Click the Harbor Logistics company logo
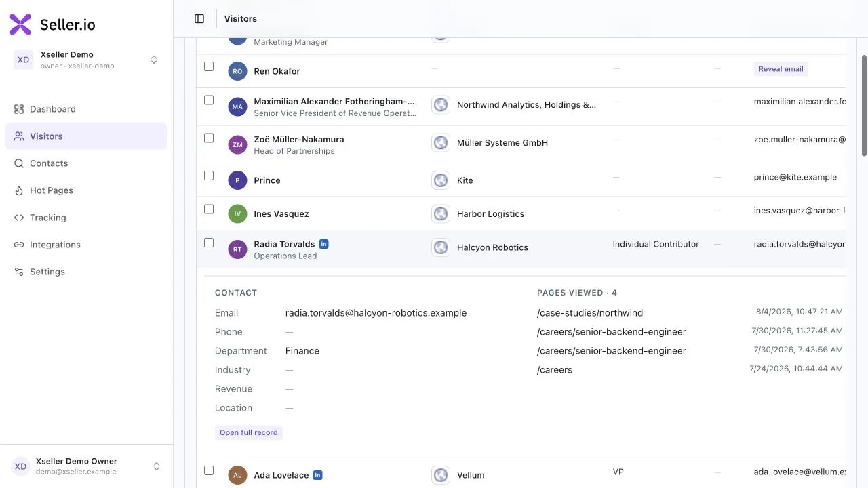Image resolution: width=868 pixels, height=488 pixels. [x=441, y=213]
